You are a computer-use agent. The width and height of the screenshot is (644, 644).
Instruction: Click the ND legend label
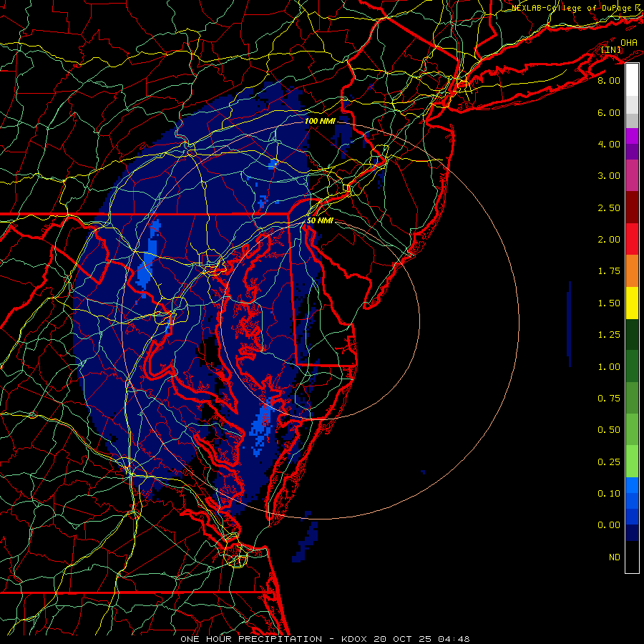615,557
